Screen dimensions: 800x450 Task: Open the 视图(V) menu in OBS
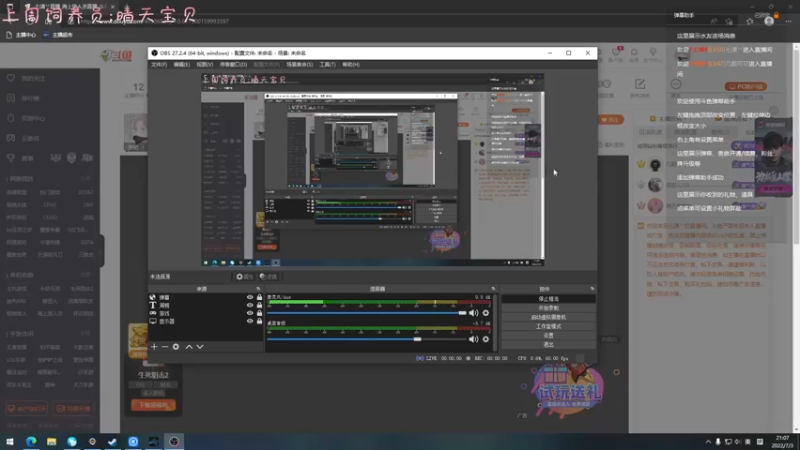pos(205,65)
